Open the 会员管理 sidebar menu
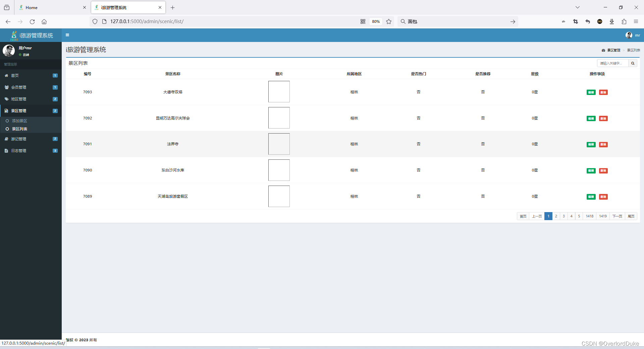 pyautogui.click(x=31, y=87)
